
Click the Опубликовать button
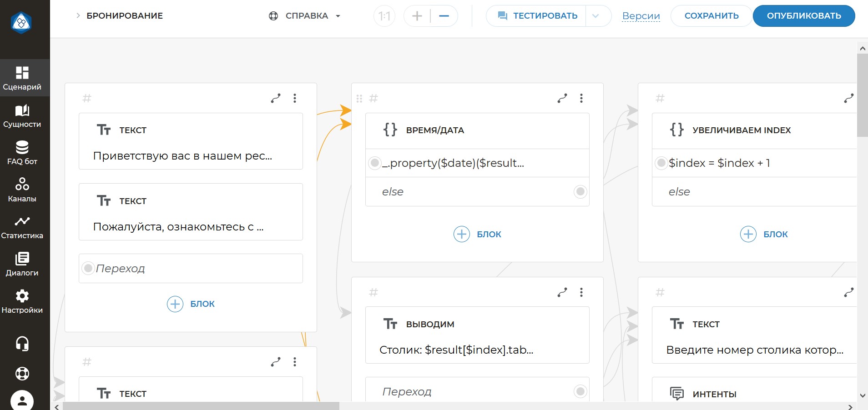(x=803, y=16)
